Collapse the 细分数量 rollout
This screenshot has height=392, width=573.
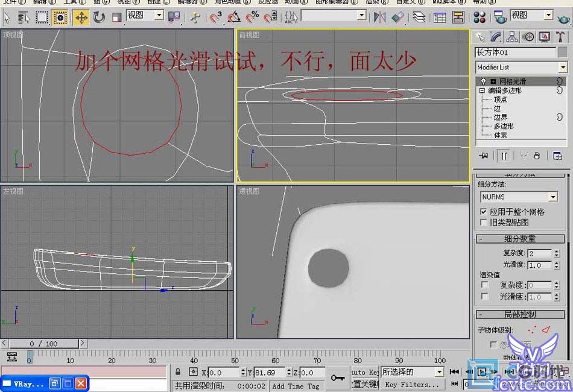[x=520, y=239]
